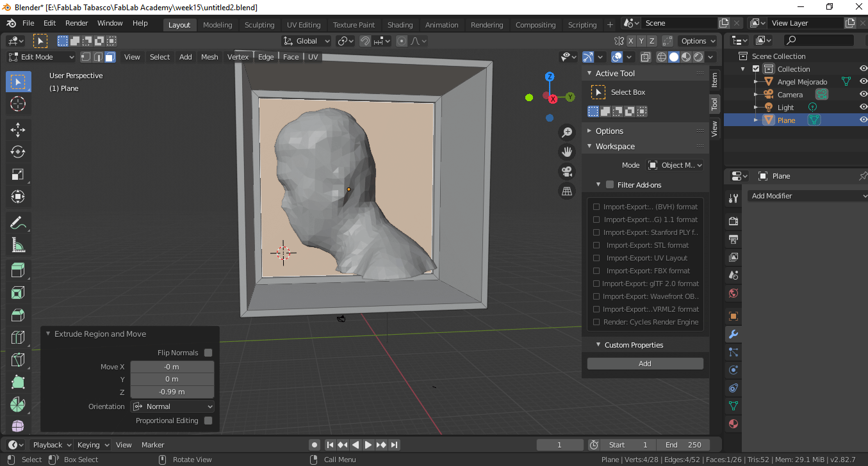The width and height of the screenshot is (868, 466).
Task: Click the Add custom property button
Action: click(x=644, y=364)
